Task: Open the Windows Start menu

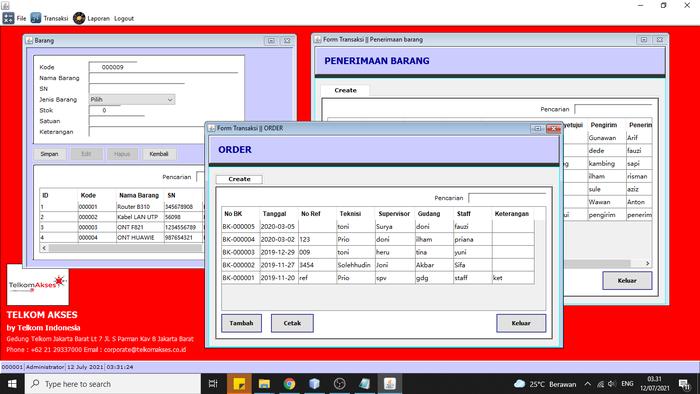Action: (12, 384)
